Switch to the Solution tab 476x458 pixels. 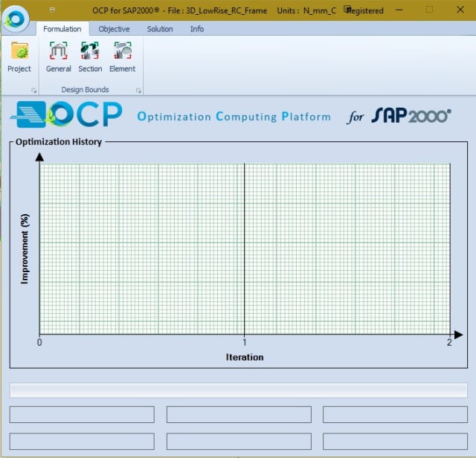click(x=160, y=29)
